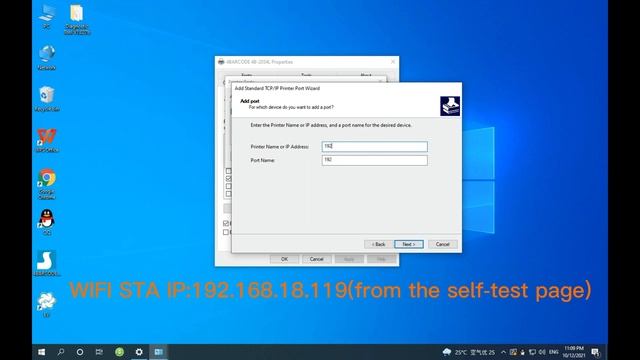Open the clock and date flyout

[x=573, y=352]
